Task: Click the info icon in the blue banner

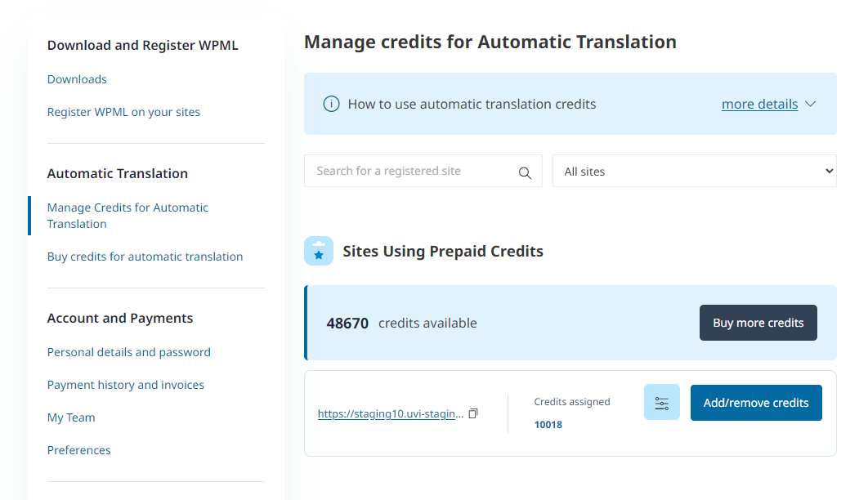Action: [x=331, y=104]
